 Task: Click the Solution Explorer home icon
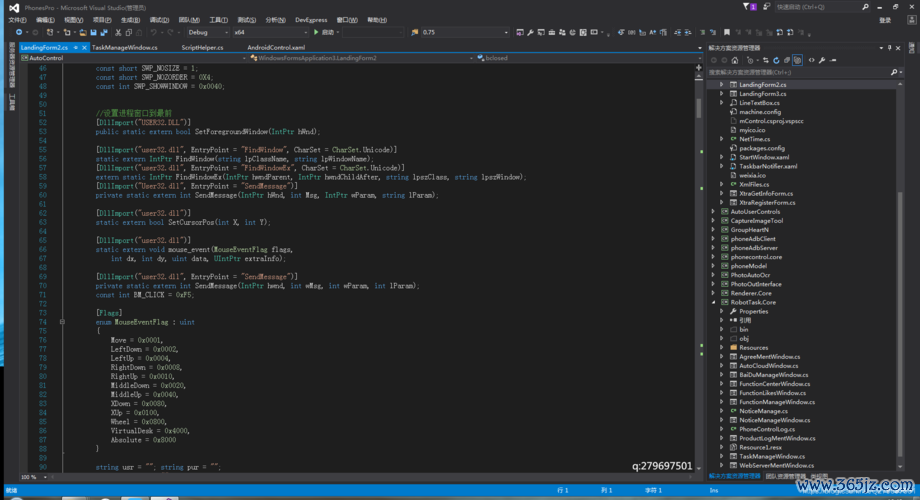click(x=735, y=60)
